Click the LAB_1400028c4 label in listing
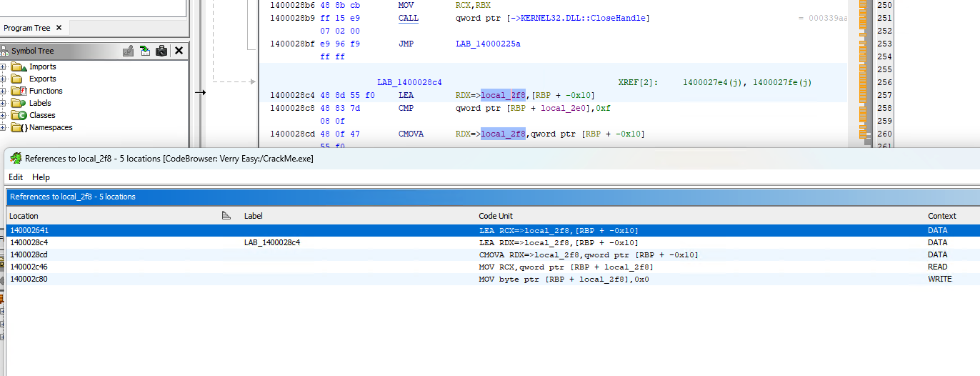 click(409, 82)
